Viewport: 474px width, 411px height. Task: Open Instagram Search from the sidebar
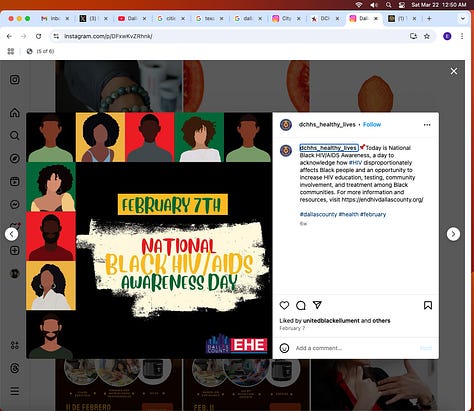(15, 136)
